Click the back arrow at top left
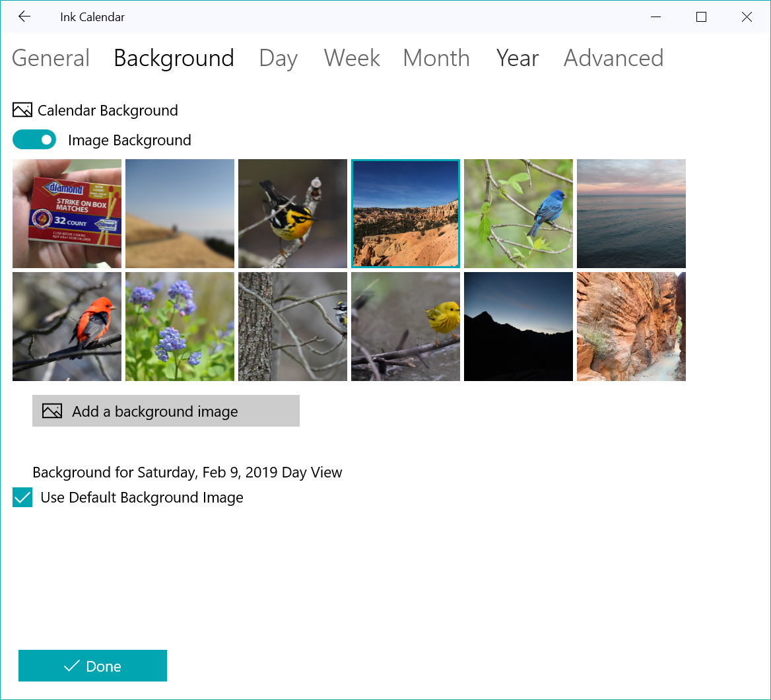771x700 pixels. point(24,17)
